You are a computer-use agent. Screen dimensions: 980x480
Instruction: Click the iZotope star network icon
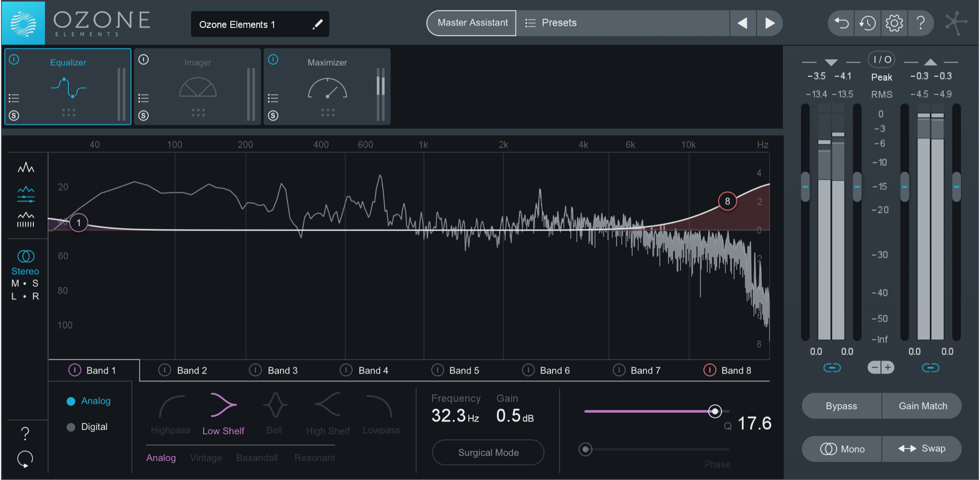click(955, 23)
